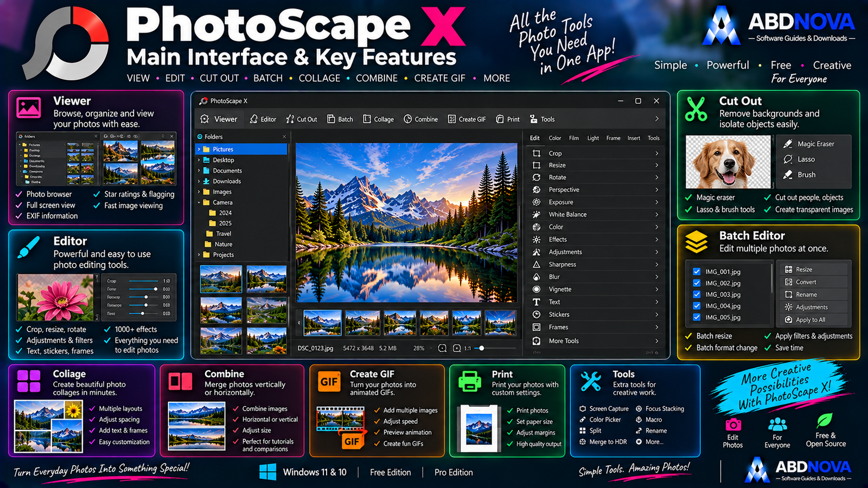
Task: Toggle the IMG_005.jpg checkbox
Action: (697, 317)
